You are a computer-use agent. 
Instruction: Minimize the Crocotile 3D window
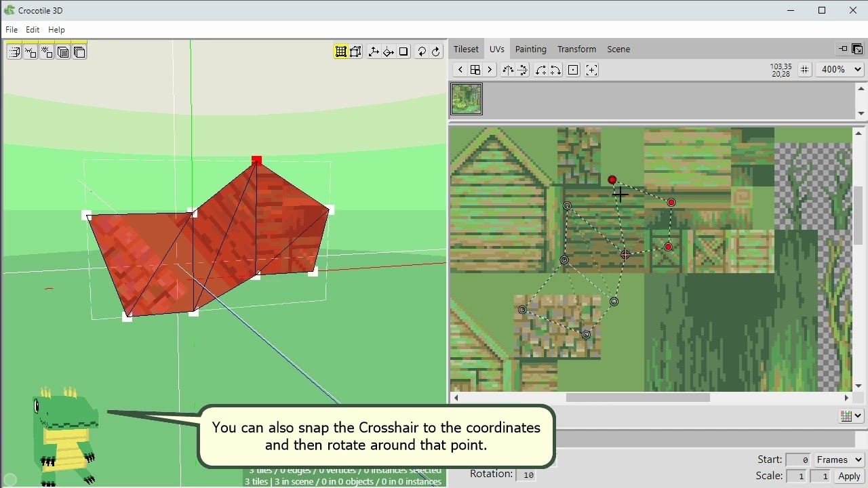coord(791,10)
